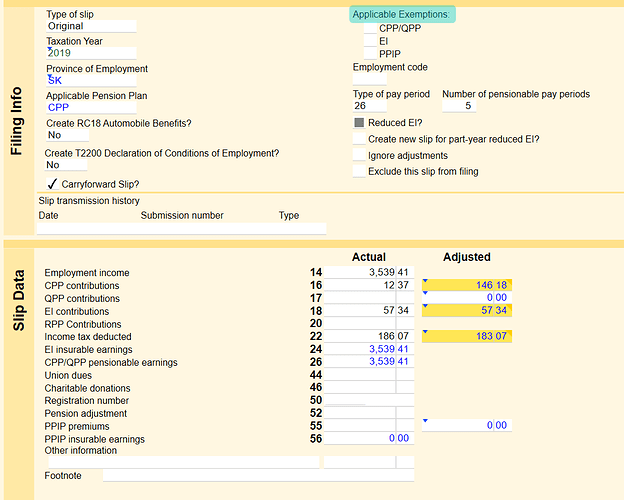This screenshot has width=624, height=500.
Task: Click the Date column header in transmission history
Action: click(x=49, y=215)
